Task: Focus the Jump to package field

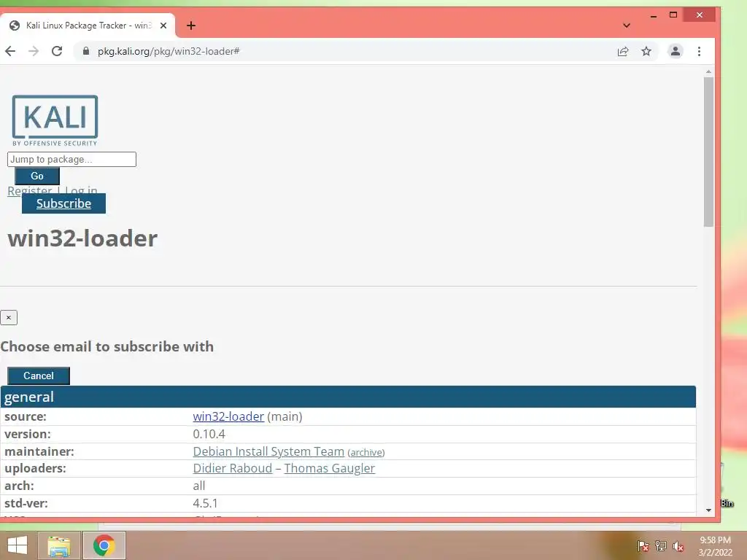Action: (71, 159)
